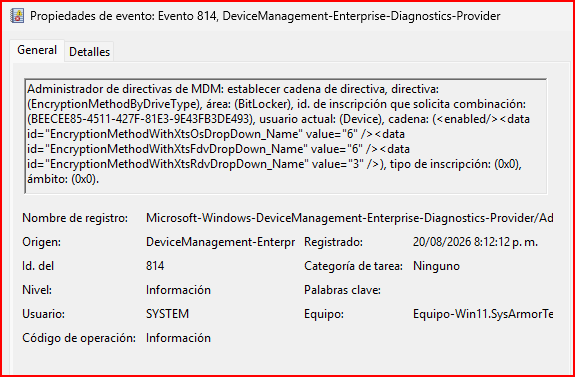This screenshot has width=575, height=377.
Task: Click the task category value 'Ninguno'
Action: [436, 266]
